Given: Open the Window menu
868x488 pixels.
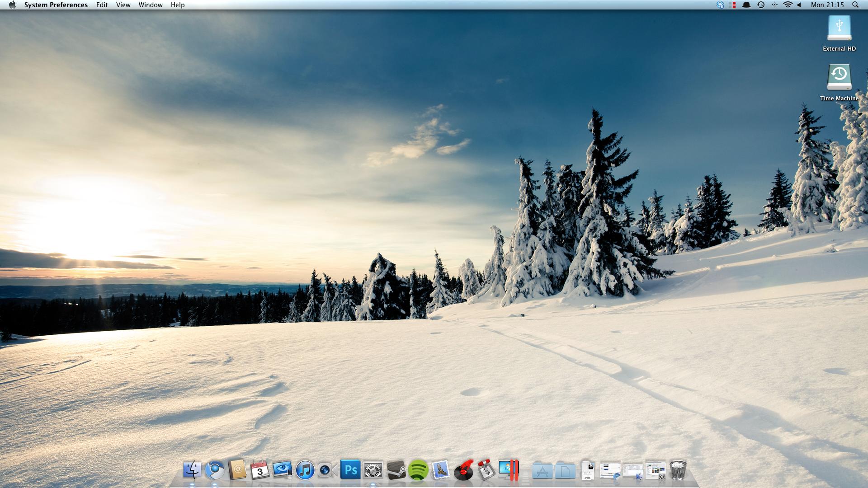Looking at the screenshot, I should 151,5.
